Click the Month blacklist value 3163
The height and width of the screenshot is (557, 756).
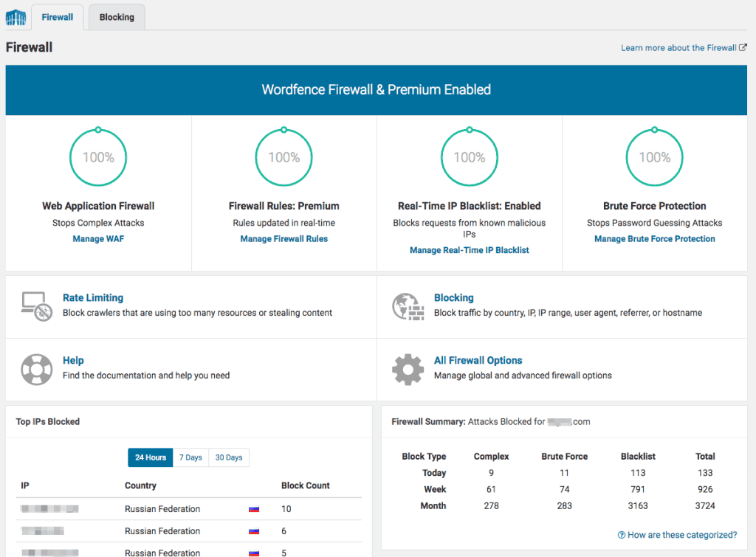(x=638, y=506)
